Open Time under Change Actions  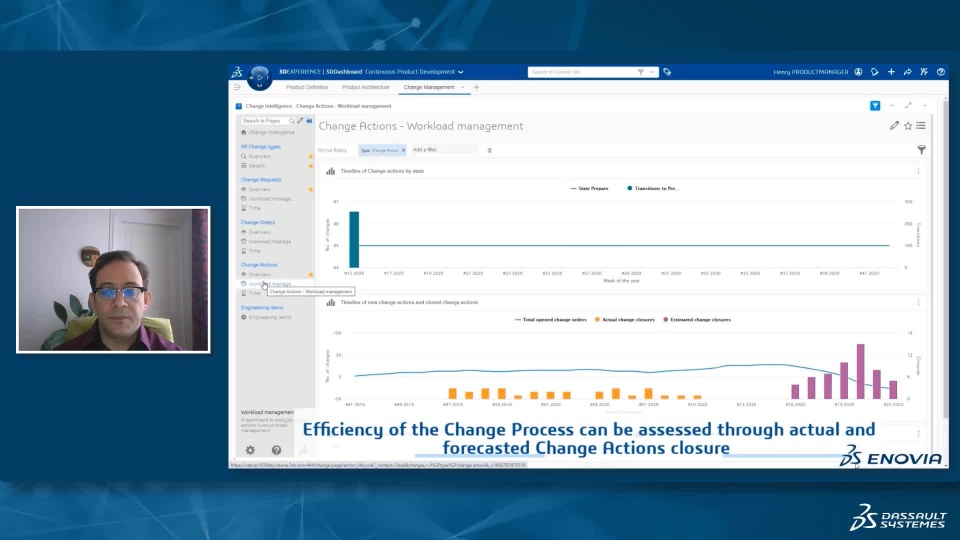pos(251,293)
